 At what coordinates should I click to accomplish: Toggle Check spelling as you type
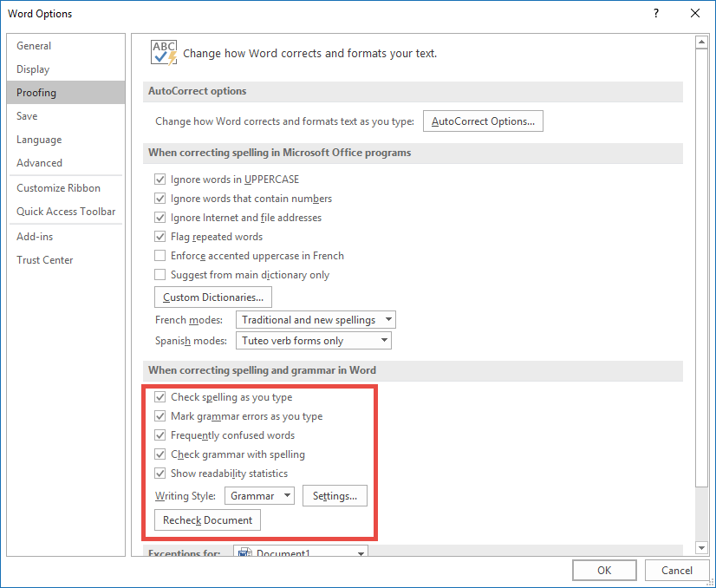coord(159,397)
